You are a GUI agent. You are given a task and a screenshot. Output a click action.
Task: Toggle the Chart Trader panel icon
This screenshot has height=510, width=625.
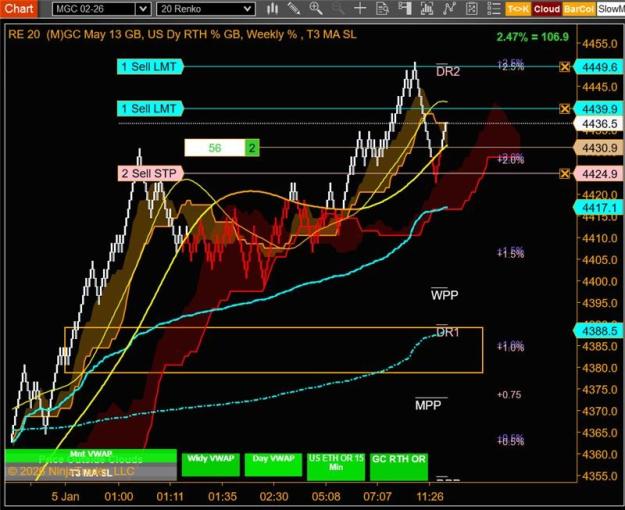[x=405, y=9]
